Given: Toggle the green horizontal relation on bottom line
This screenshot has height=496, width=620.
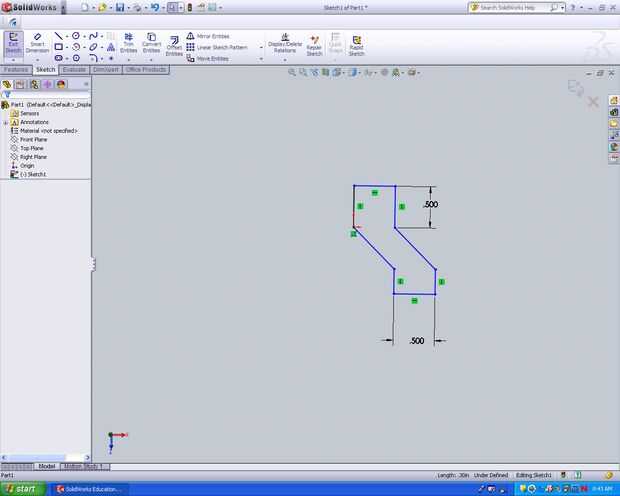Looking at the screenshot, I should pyautogui.click(x=414, y=301).
